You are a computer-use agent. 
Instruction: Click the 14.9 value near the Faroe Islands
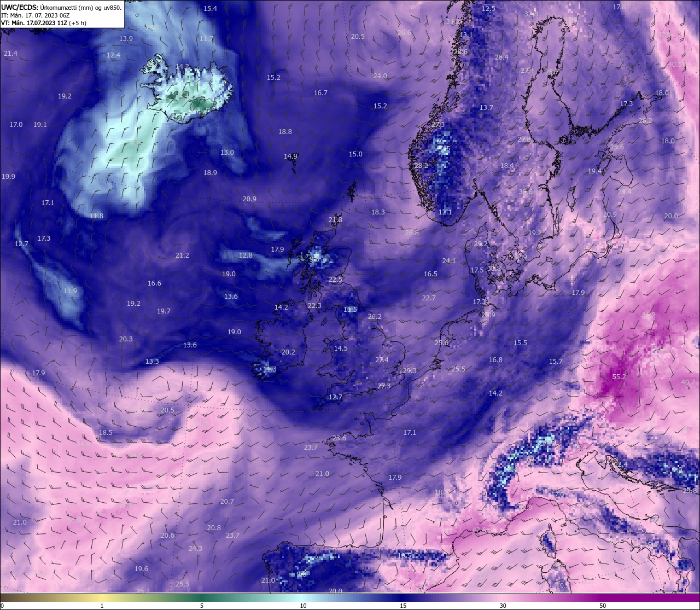tap(290, 156)
